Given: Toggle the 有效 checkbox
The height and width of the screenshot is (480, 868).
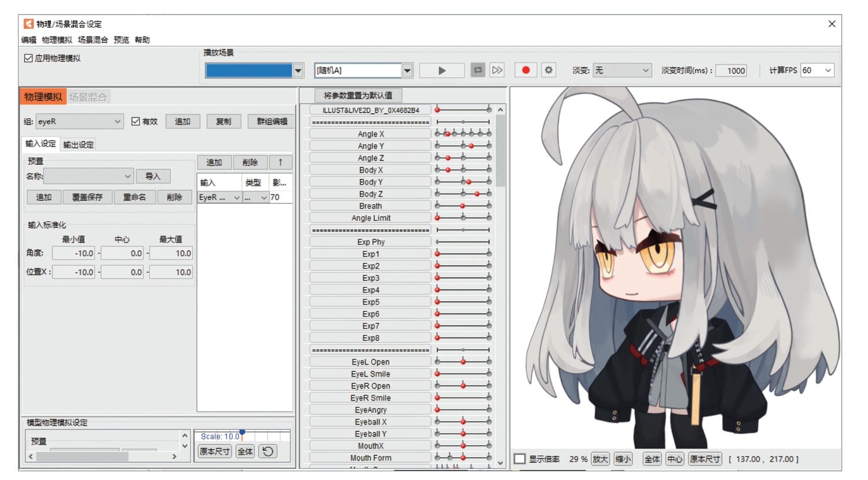Looking at the screenshot, I should coord(135,121).
